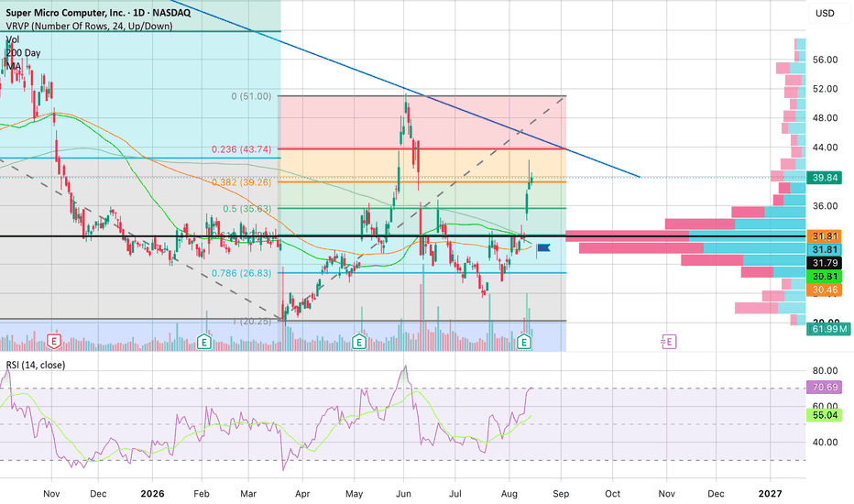Click the 0.786 (26.83) Fibonacci level label
The height and width of the screenshot is (504, 854).
241,273
